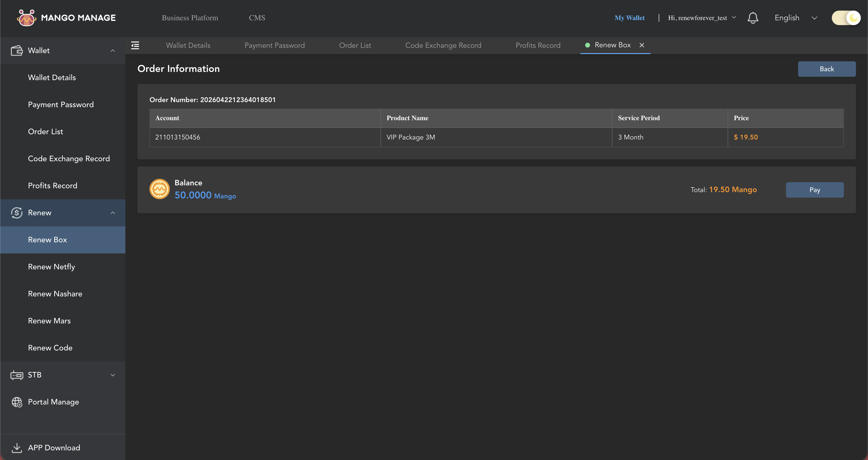Screen dimensions: 868x460
Task: Select the Wallet sidebar icon
Action: click(x=17, y=50)
